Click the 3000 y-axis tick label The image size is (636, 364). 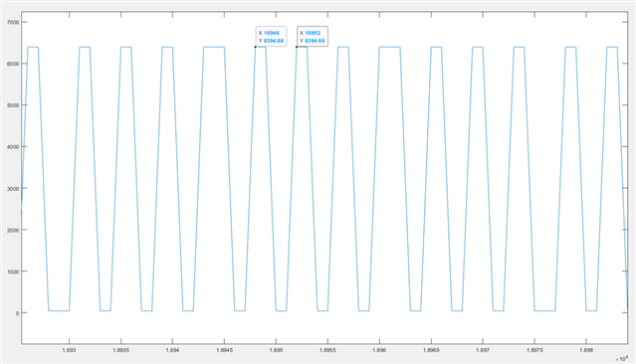[13, 189]
